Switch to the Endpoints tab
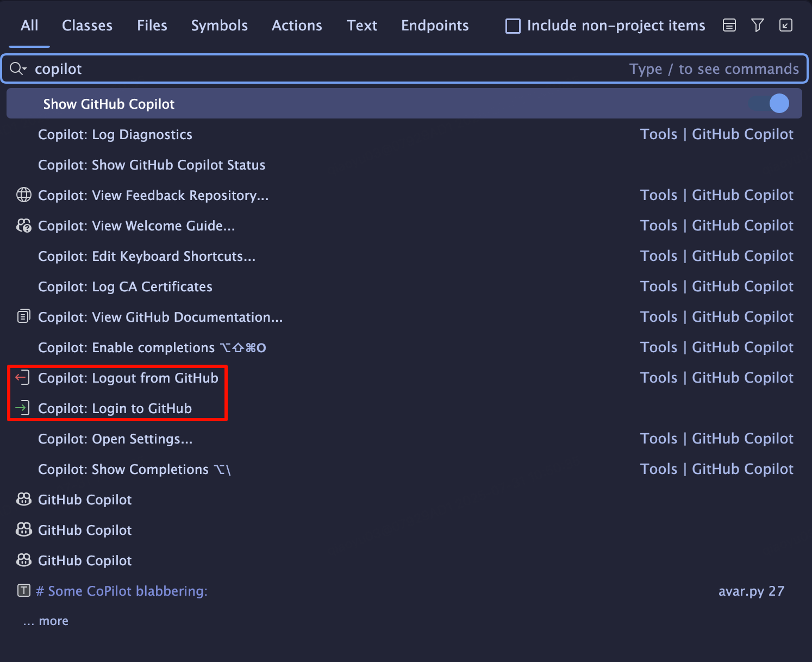This screenshot has height=662, width=812. tap(435, 25)
